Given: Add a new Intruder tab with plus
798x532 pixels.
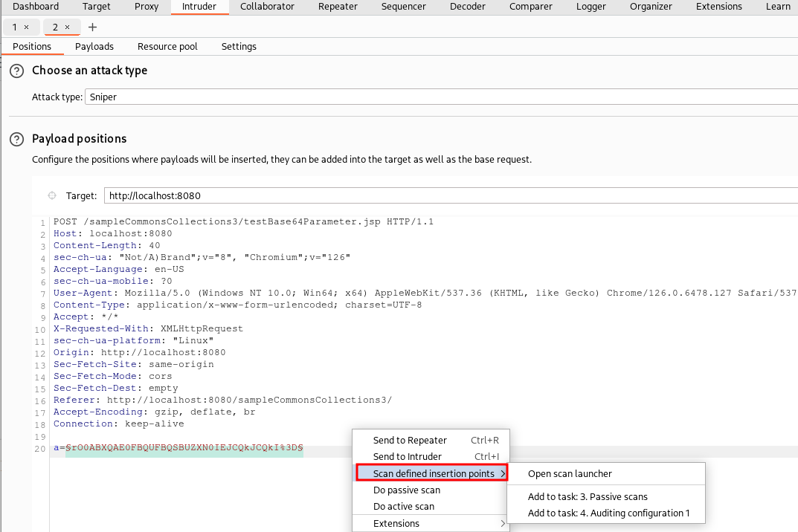Looking at the screenshot, I should point(92,27).
